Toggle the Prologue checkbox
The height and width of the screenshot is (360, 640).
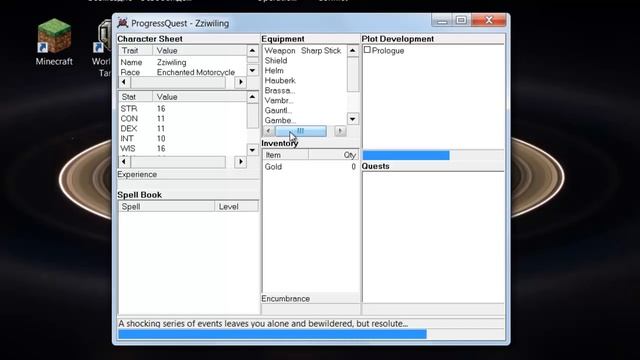pos(367,50)
